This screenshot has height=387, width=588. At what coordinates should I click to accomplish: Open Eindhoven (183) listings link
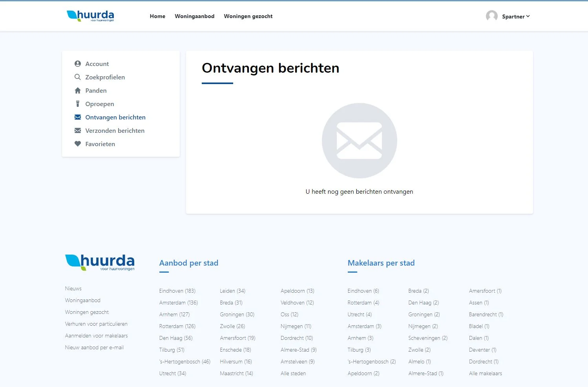coord(177,291)
